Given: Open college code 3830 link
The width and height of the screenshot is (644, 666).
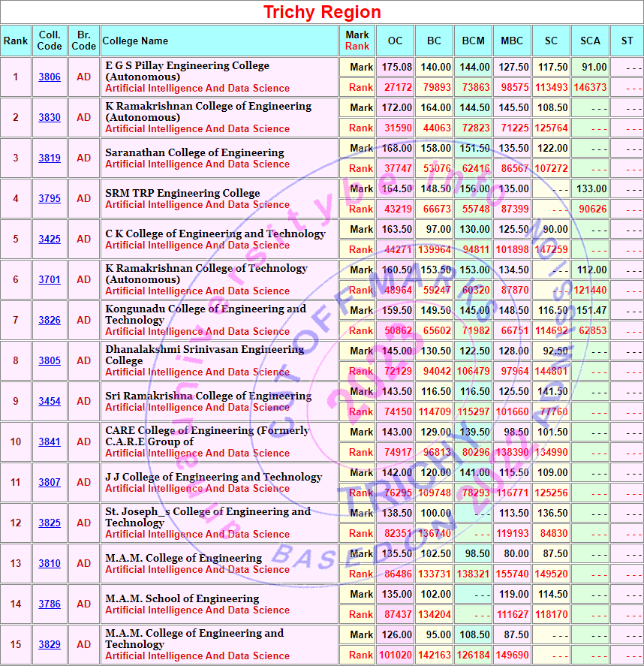Looking at the screenshot, I should (50, 118).
